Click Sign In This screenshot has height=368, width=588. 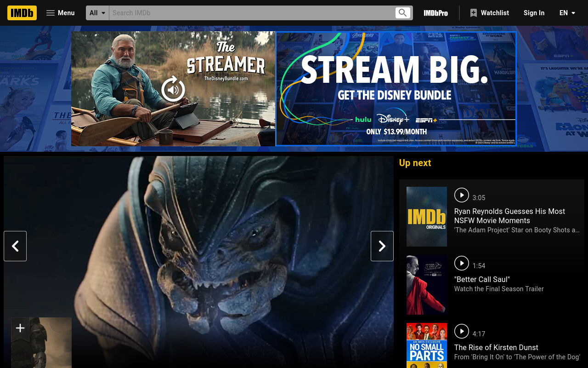(x=534, y=13)
